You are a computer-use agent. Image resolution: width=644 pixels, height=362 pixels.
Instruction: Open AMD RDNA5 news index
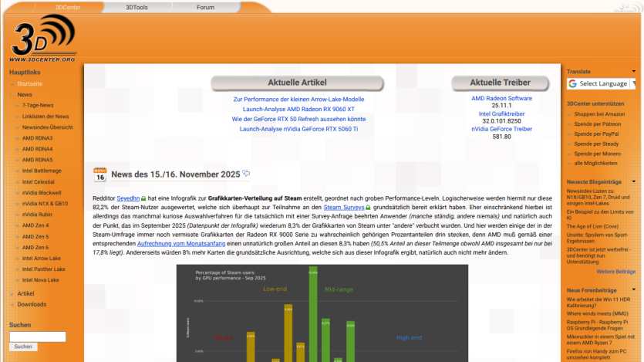click(37, 160)
